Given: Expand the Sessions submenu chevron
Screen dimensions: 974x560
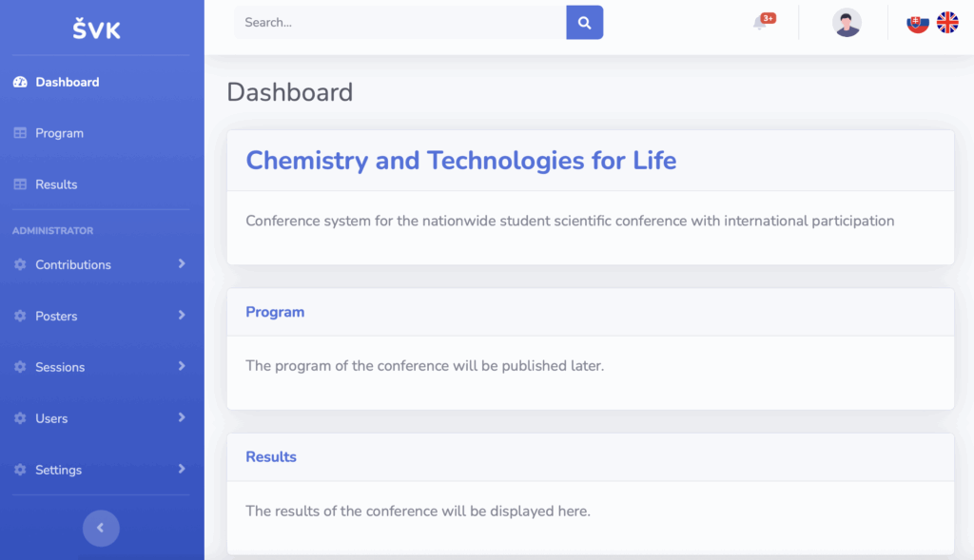Looking at the screenshot, I should 182,366.
